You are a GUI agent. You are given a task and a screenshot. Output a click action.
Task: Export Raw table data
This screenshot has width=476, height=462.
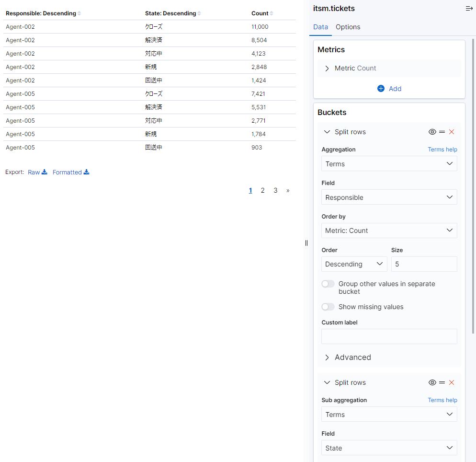(37, 172)
